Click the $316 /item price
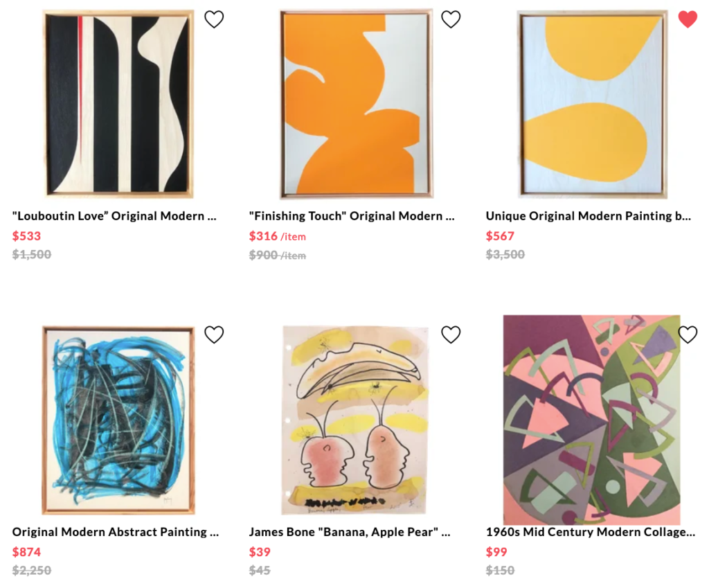 tap(277, 236)
